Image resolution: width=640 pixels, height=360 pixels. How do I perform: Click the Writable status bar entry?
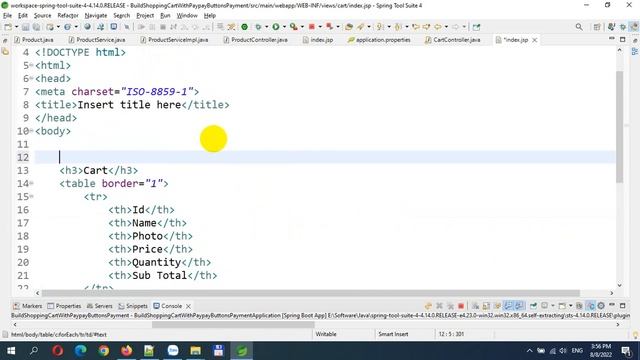(326, 334)
